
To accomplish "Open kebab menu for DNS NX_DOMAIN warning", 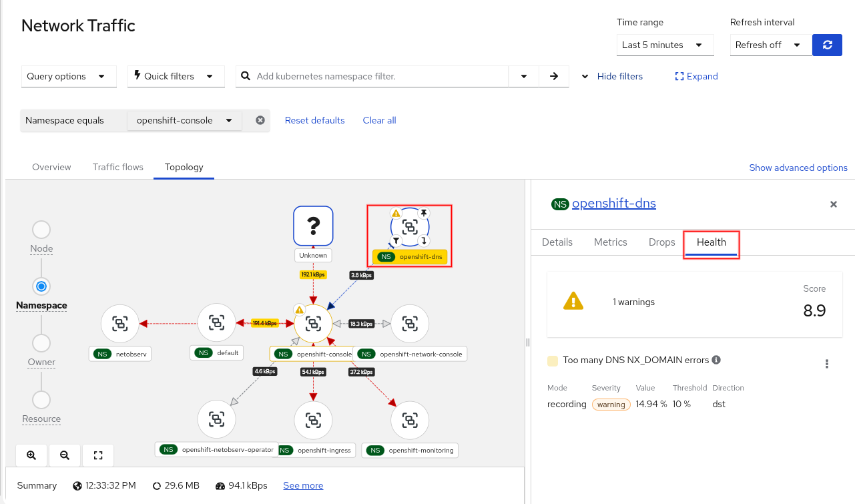I will [827, 364].
